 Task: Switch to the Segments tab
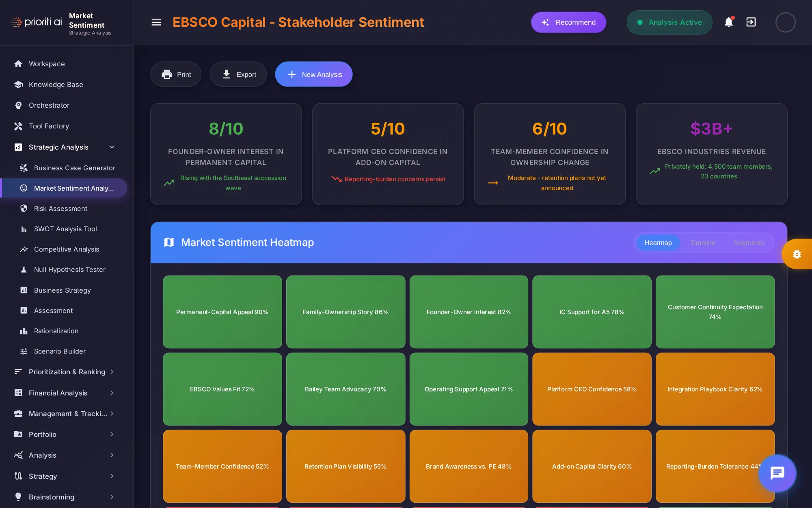point(749,243)
